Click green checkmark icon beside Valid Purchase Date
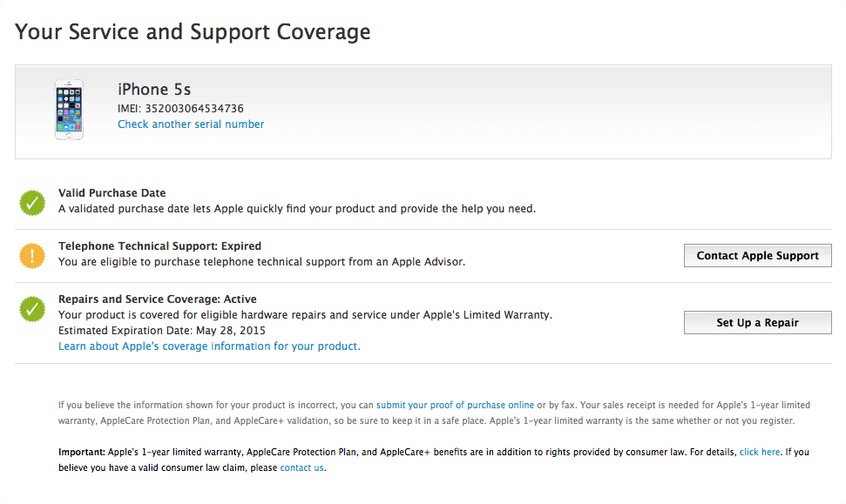The height and width of the screenshot is (504, 846). coord(32,203)
